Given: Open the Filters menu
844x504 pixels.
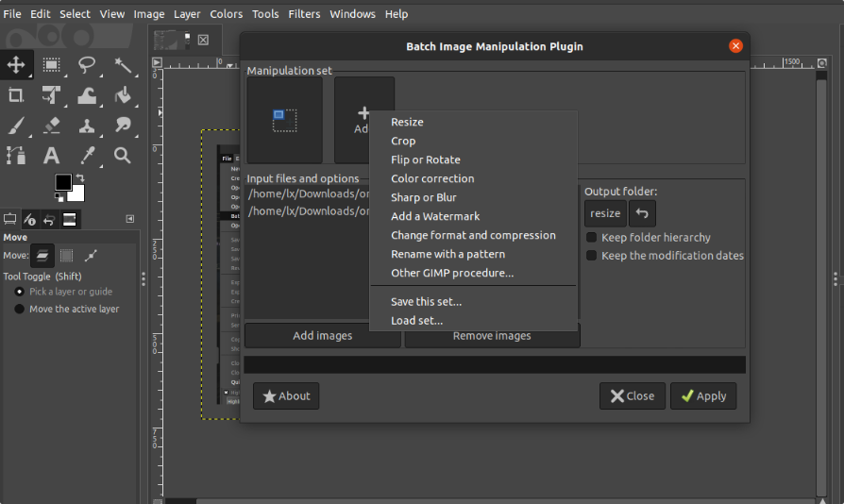Looking at the screenshot, I should 304,14.
